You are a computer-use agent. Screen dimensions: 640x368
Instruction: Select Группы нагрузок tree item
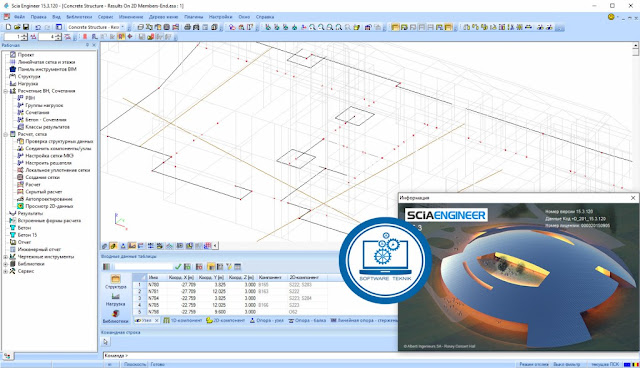[x=44, y=105]
